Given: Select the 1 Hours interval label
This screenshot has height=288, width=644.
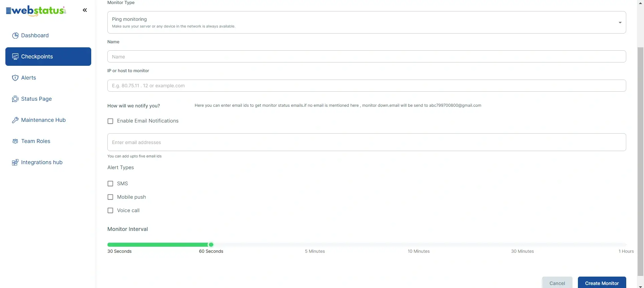Looking at the screenshot, I should click(626, 251).
